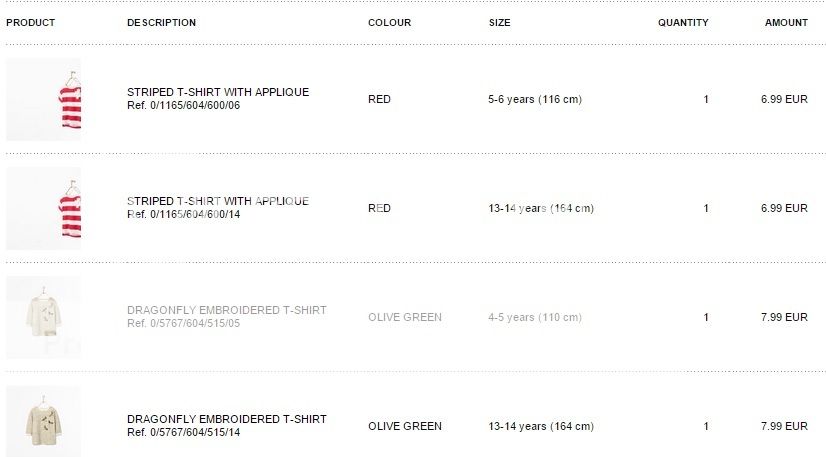The width and height of the screenshot is (826, 457).
Task: Open the first red striped T-shirt thumbnail
Action: (x=44, y=99)
